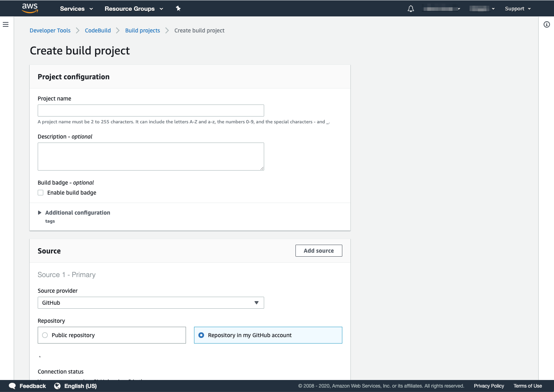
Task: Click the Add source button
Action: [319, 250]
